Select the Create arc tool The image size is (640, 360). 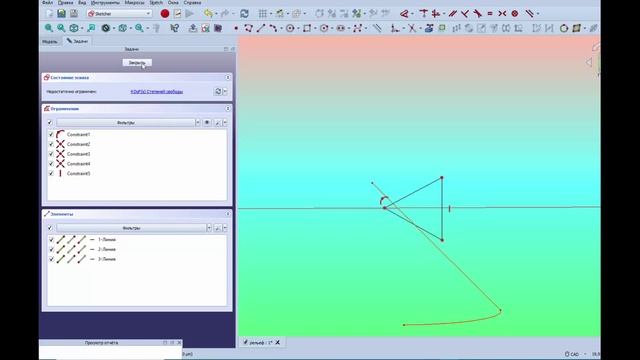tap(273, 28)
